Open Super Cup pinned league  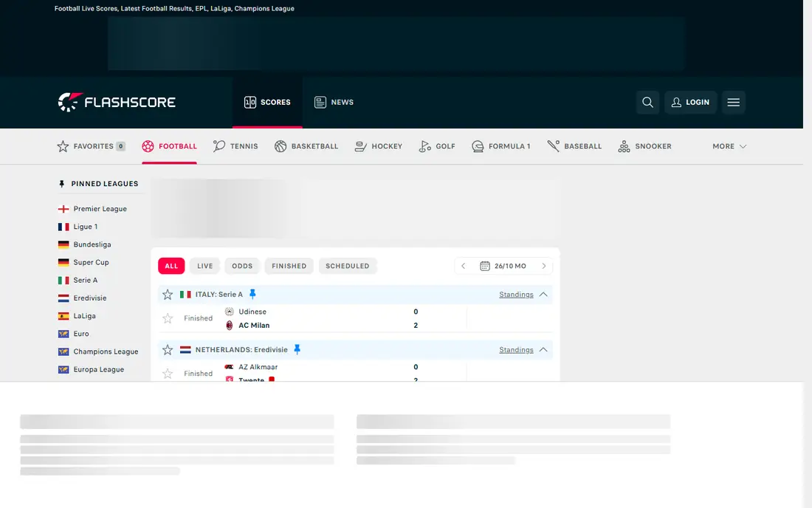click(x=83, y=263)
